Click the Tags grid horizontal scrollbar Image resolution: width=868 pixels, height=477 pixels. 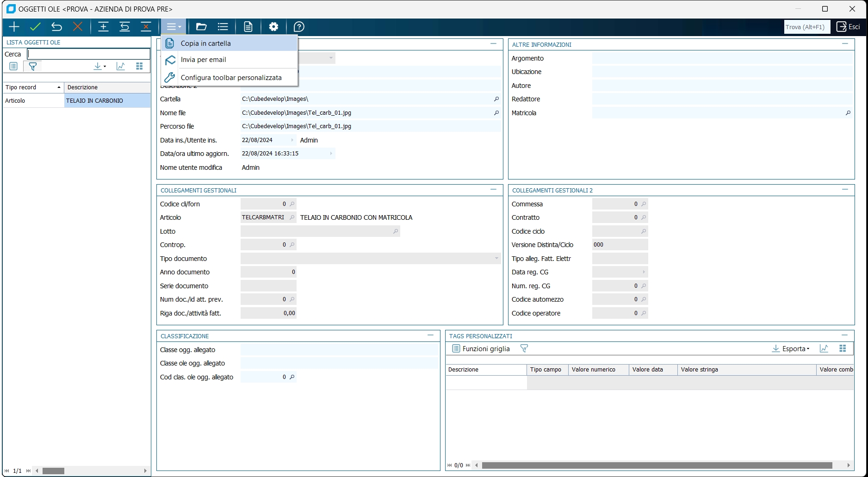coord(657,465)
